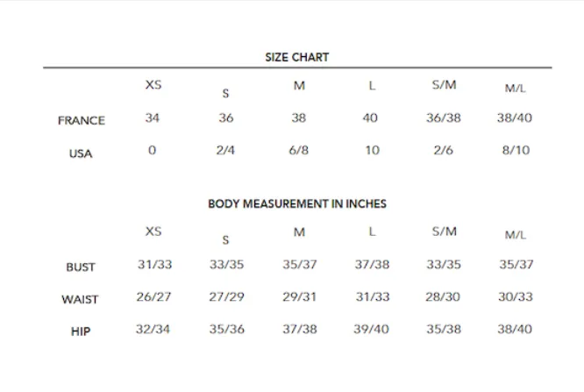Select the WAIST row label
This screenshot has width=584, height=392.
coord(80,300)
